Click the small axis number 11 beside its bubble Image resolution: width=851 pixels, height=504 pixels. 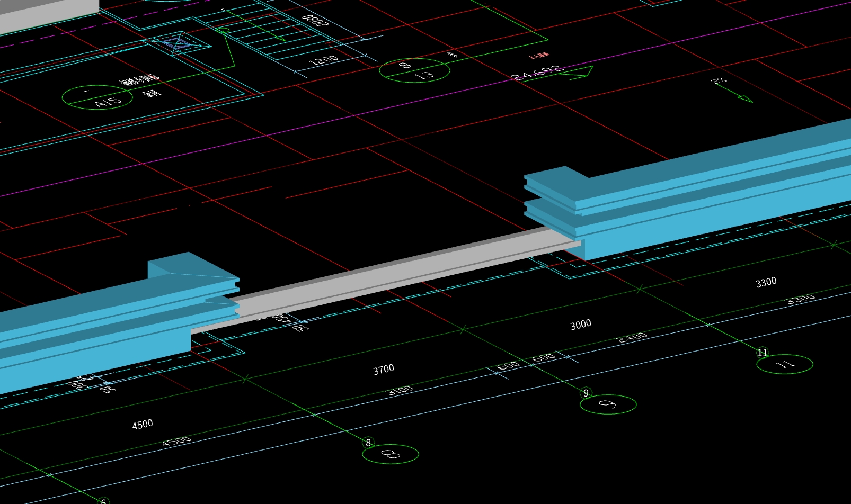pos(763,353)
